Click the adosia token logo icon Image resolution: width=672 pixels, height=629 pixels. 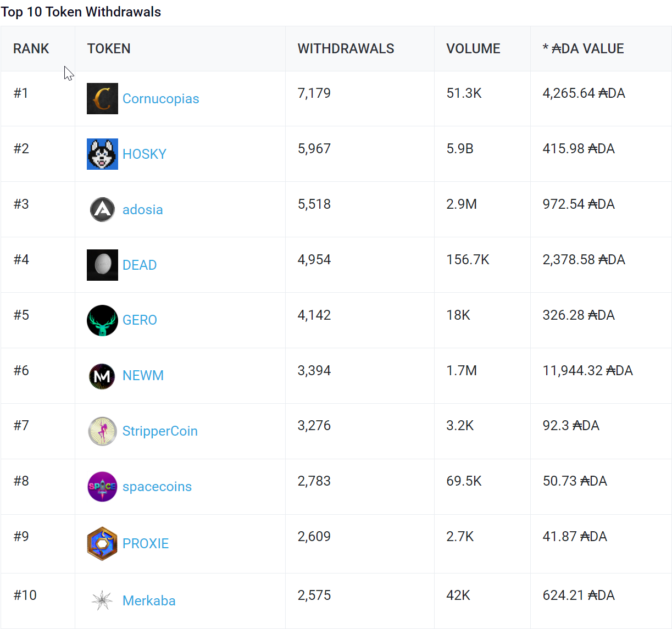point(102,209)
